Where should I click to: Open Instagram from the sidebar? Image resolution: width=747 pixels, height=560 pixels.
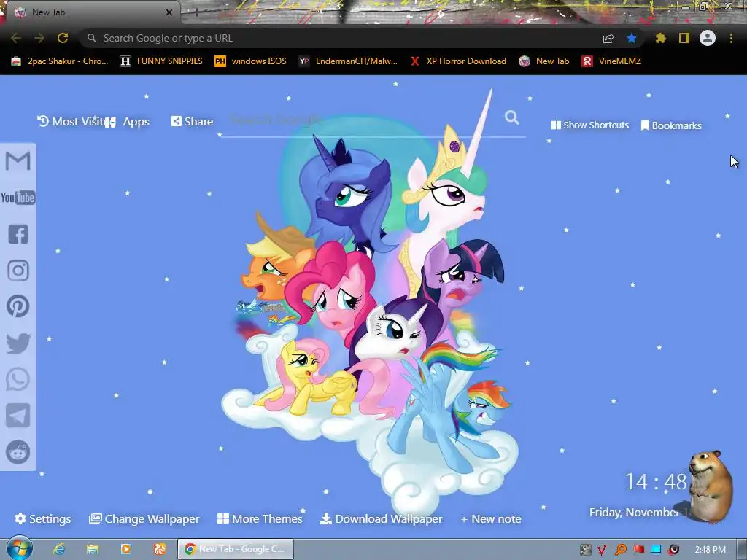coord(18,271)
